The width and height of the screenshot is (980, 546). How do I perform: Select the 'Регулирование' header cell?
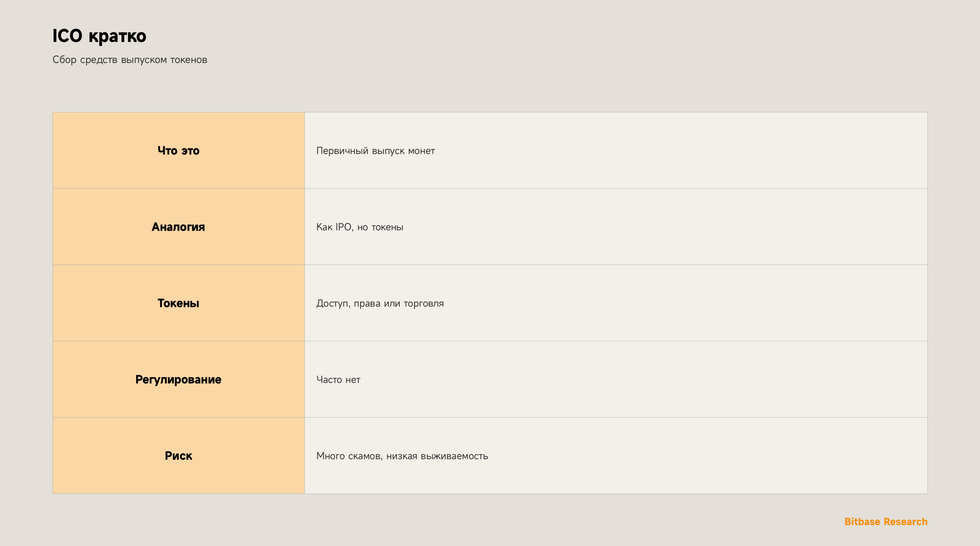click(x=178, y=379)
